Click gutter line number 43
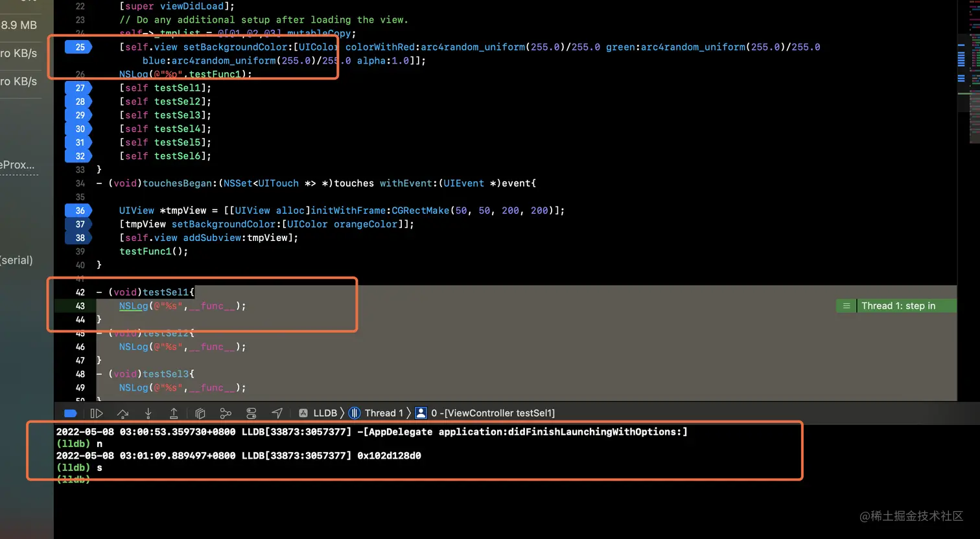The width and height of the screenshot is (980, 539). [80, 306]
